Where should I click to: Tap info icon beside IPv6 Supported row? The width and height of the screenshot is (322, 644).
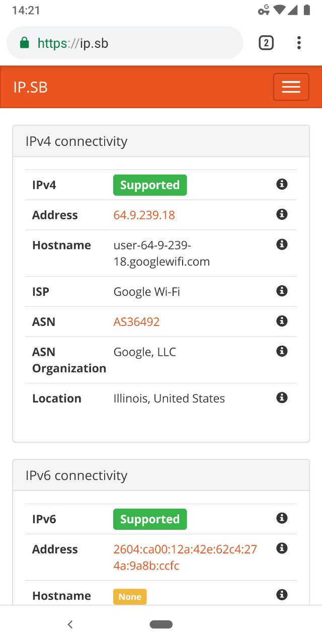pyautogui.click(x=282, y=519)
